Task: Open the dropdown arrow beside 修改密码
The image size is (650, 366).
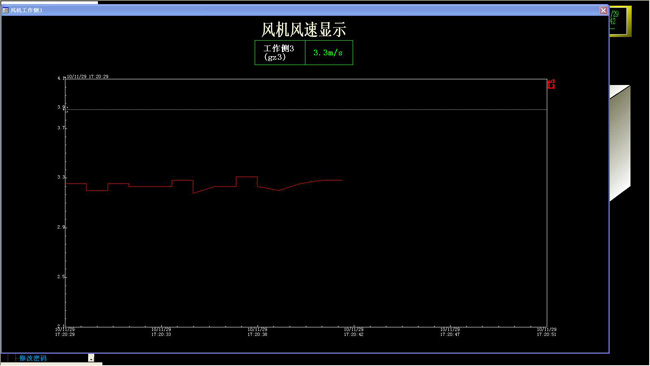Action: (x=91, y=358)
